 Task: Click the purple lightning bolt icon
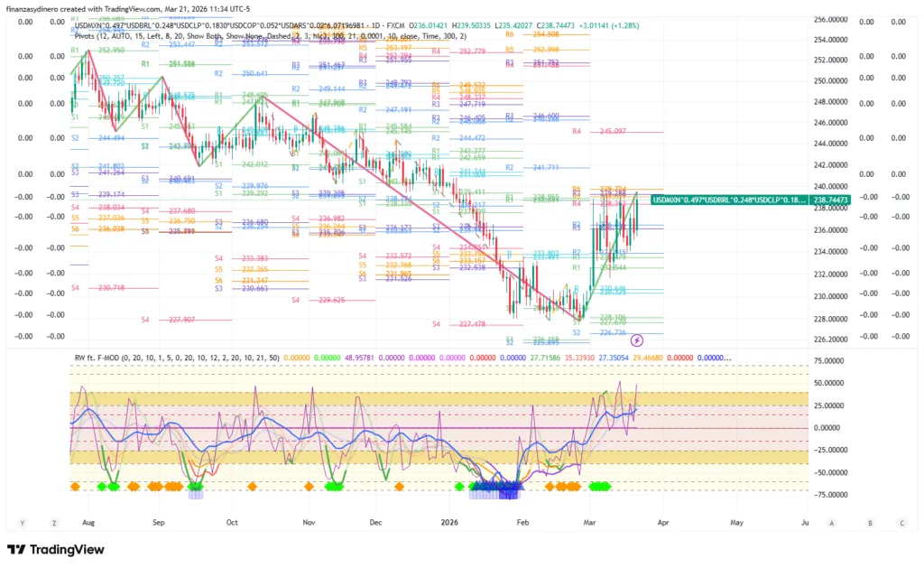[637, 340]
